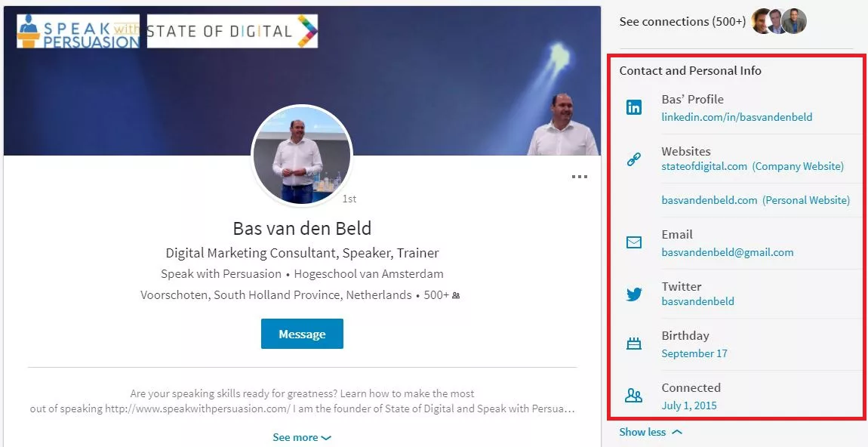The image size is (868, 447).
Task: Click the circular profile photo
Action: pyautogui.click(x=301, y=156)
